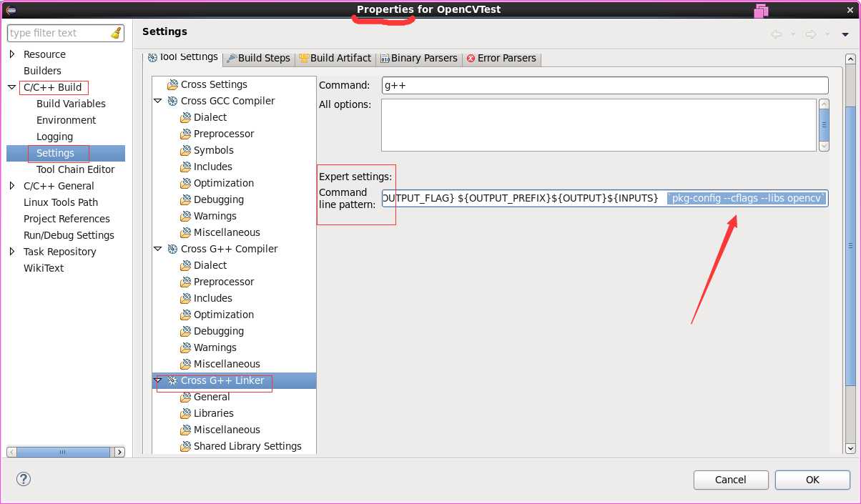Expand the Resource tree node

[x=12, y=54]
